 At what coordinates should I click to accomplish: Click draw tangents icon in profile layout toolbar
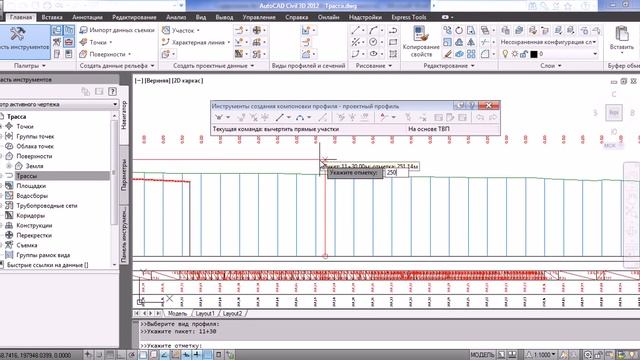pos(219,118)
